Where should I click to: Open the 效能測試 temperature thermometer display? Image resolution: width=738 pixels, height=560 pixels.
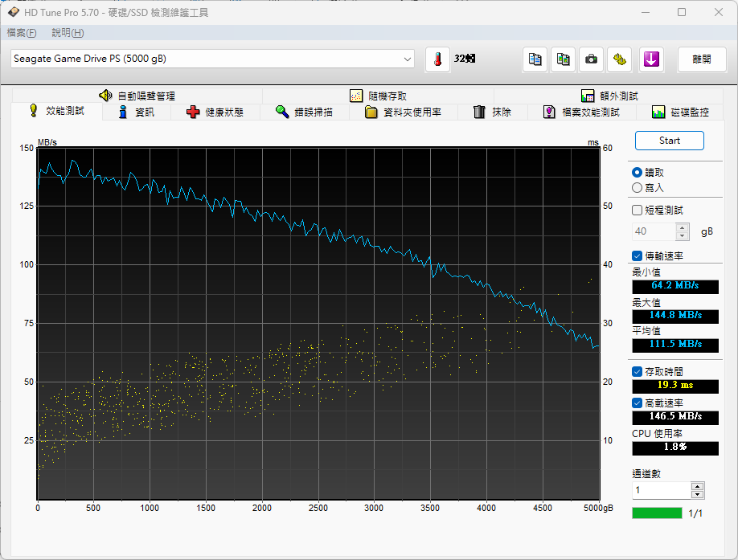[437, 59]
